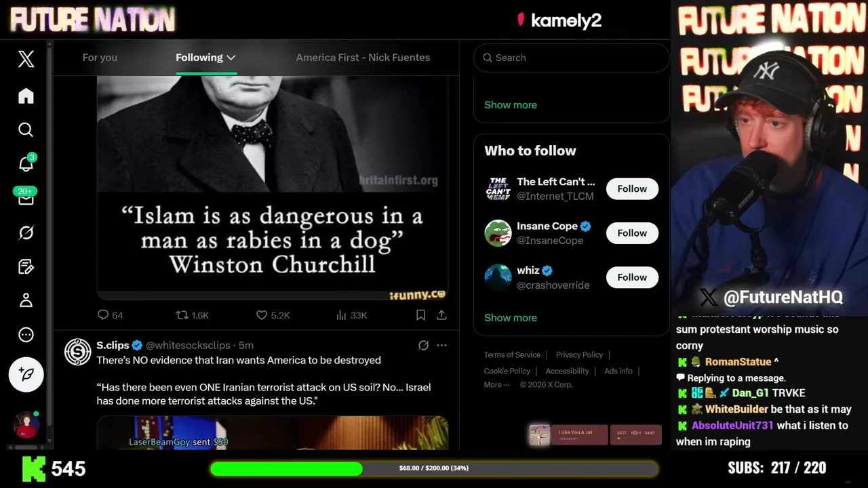Bookmark the Churchill quote post
Viewport: 868px width, 488px height.
(420, 315)
